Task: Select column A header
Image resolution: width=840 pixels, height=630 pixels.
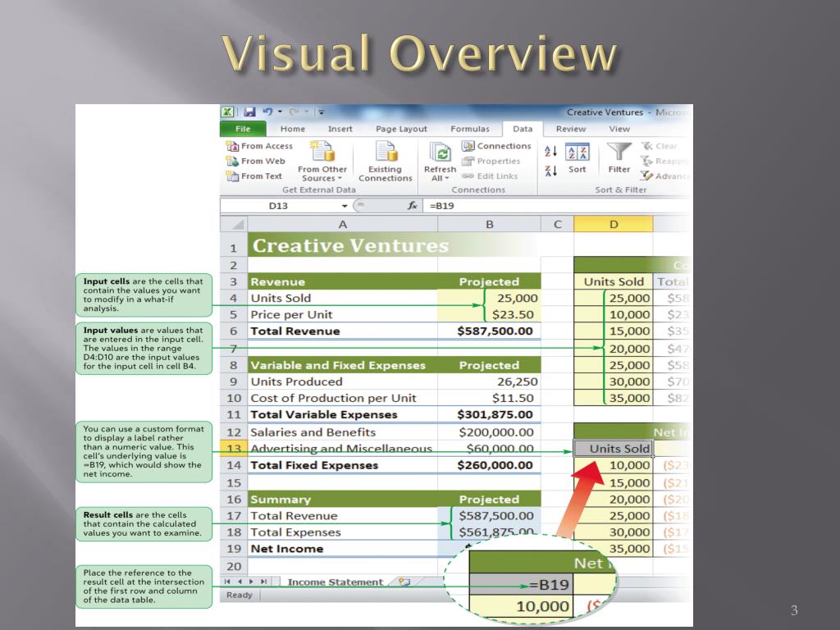Action: pyautogui.click(x=342, y=224)
